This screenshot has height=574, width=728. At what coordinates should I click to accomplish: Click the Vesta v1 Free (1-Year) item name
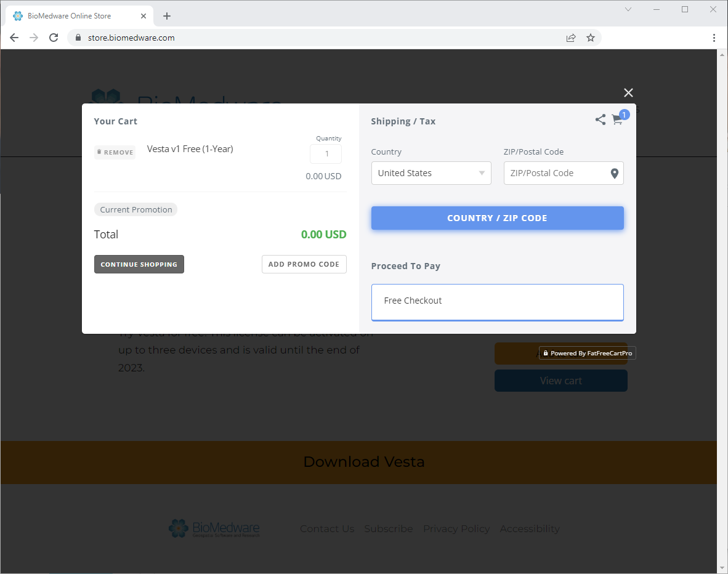click(x=190, y=149)
